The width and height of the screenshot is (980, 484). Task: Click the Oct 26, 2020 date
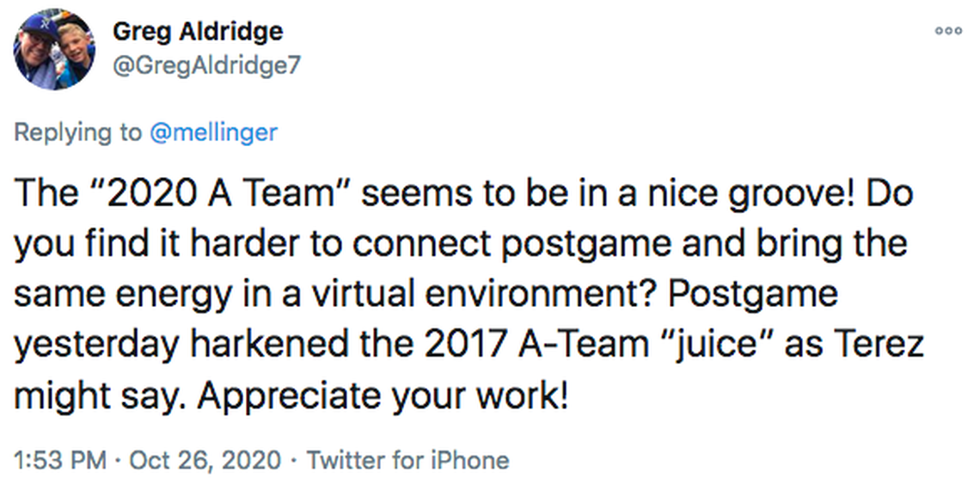coord(205,460)
